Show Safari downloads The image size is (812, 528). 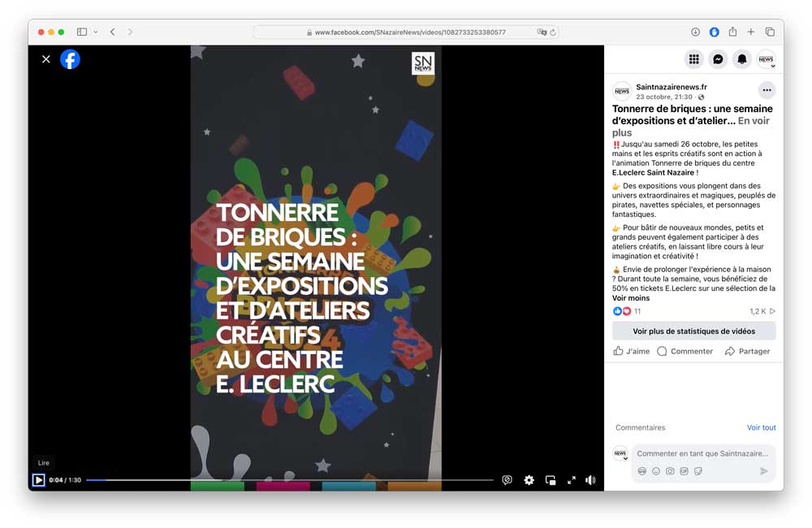pos(696,32)
